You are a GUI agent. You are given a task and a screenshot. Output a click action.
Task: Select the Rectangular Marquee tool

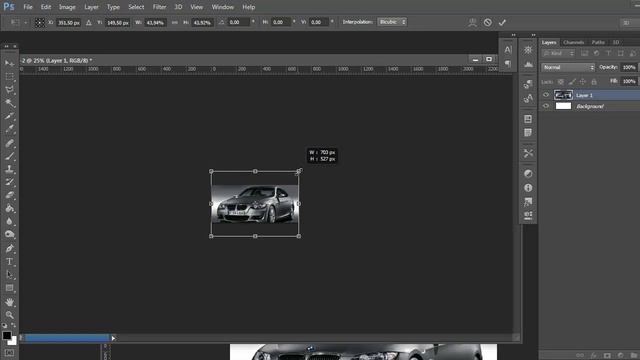[9, 77]
